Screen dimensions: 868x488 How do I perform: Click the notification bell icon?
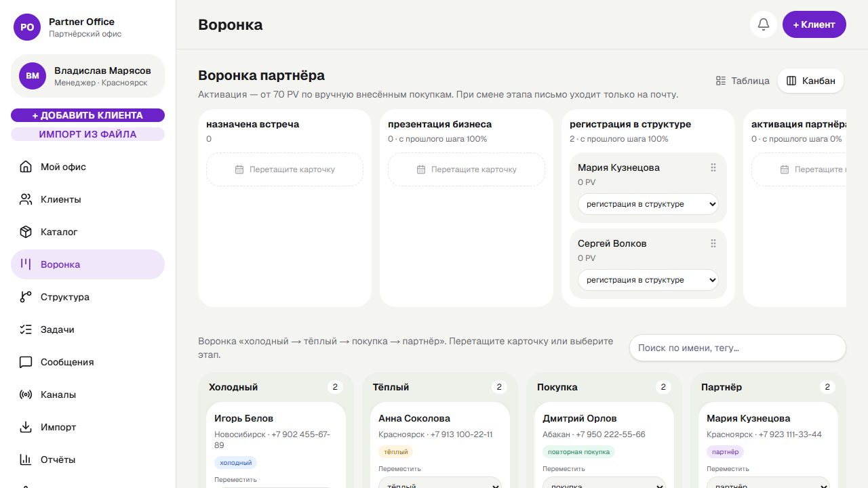(x=764, y=24)
